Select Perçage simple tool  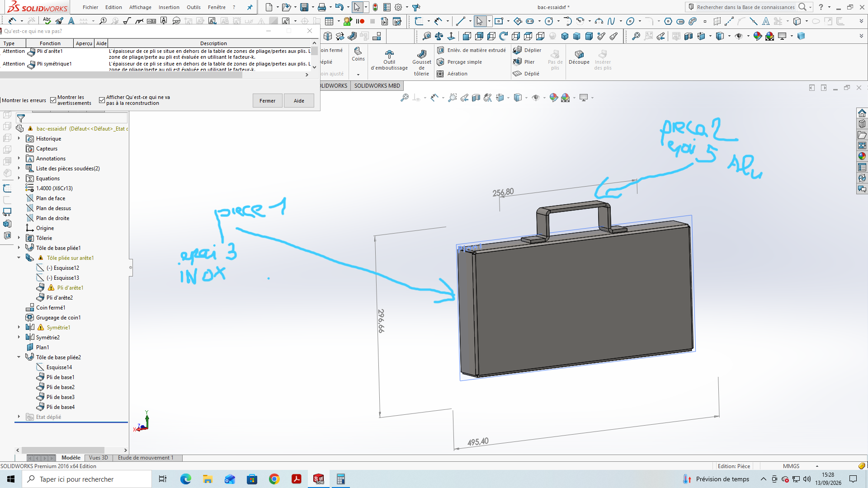459,62
